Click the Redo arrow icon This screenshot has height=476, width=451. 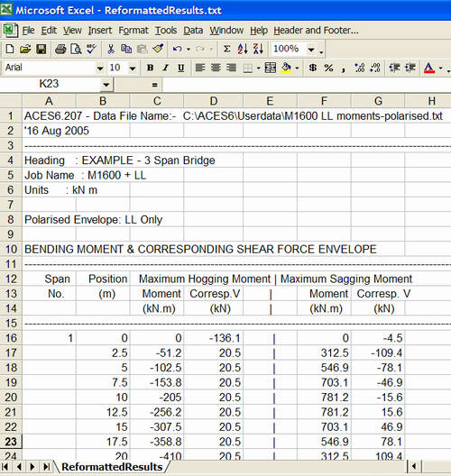coord(200,49)
